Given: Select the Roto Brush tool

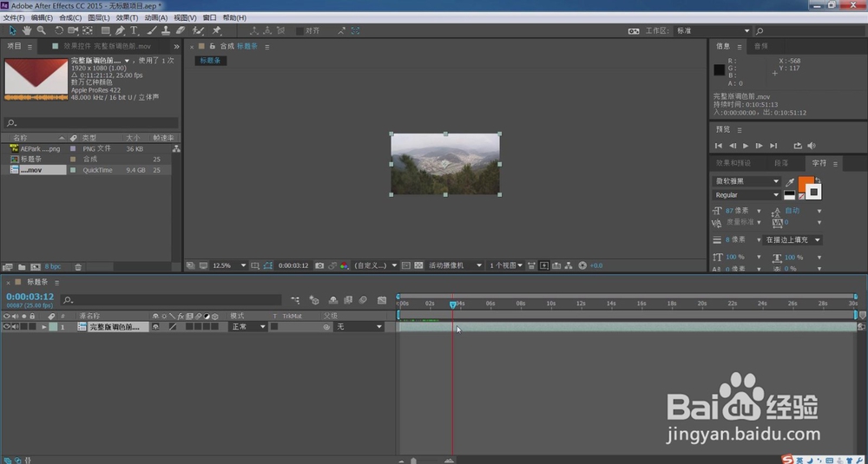Looking at the screenshot, I should point(198,30).
